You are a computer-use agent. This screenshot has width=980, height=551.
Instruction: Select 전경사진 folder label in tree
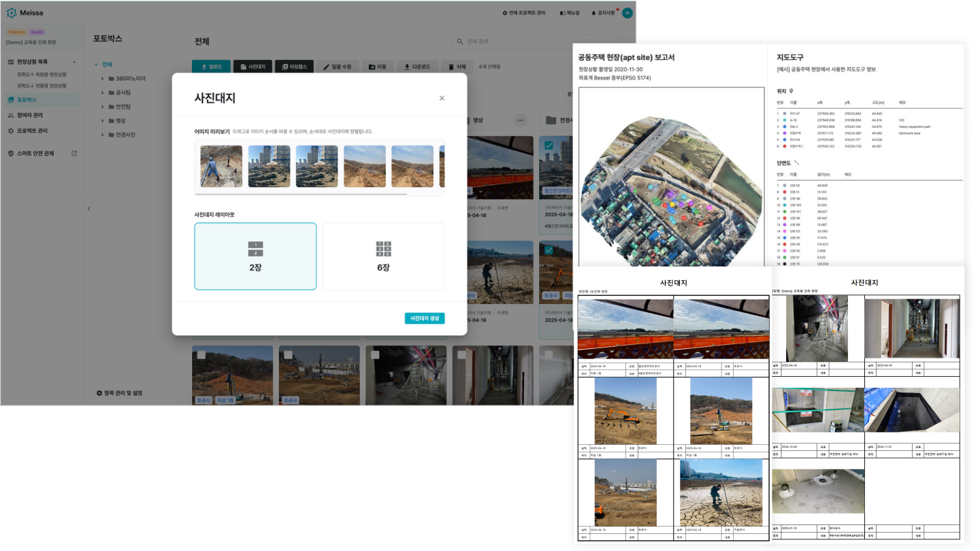(x=125, y=135)
